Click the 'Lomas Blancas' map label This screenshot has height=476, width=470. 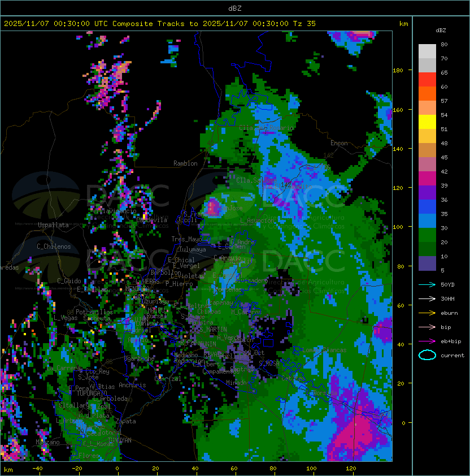tap(324, 350)
